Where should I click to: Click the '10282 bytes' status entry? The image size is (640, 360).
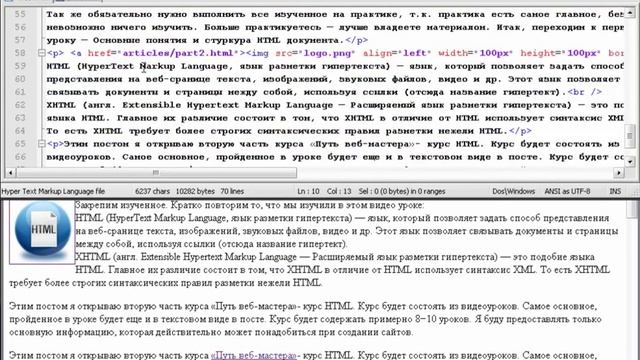[x=195, y=191]
